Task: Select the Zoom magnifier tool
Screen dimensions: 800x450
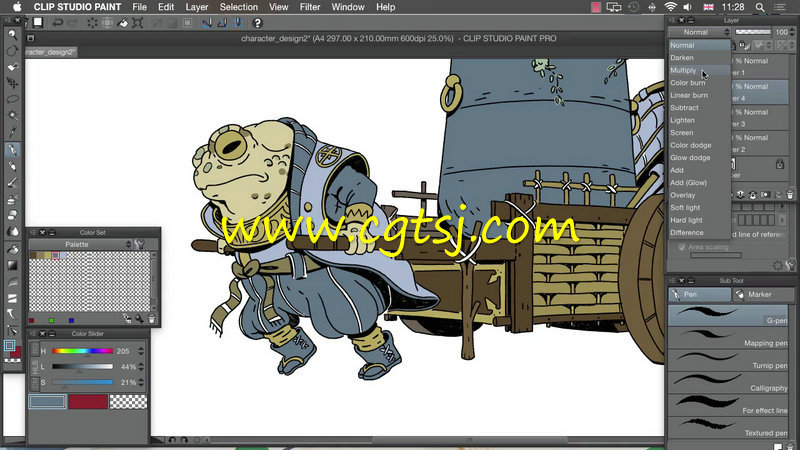Action: (12, 35)
